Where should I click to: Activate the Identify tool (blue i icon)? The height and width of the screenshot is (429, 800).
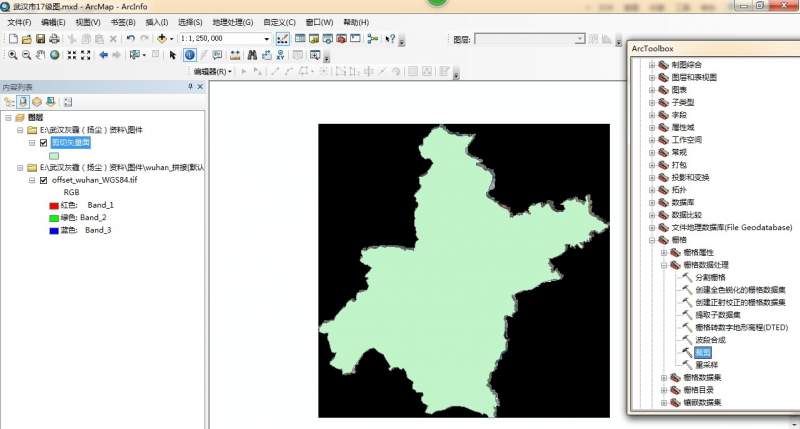pos(190,55)
